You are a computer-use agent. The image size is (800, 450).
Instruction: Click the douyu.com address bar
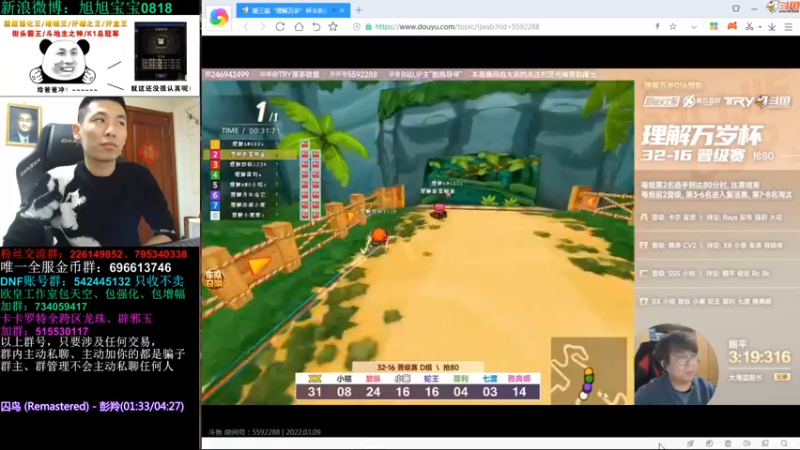457,27
